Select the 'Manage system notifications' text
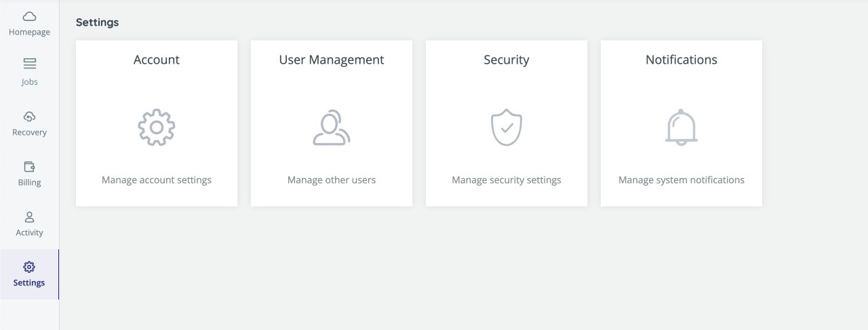868x330 pixels. pos(682,180)
